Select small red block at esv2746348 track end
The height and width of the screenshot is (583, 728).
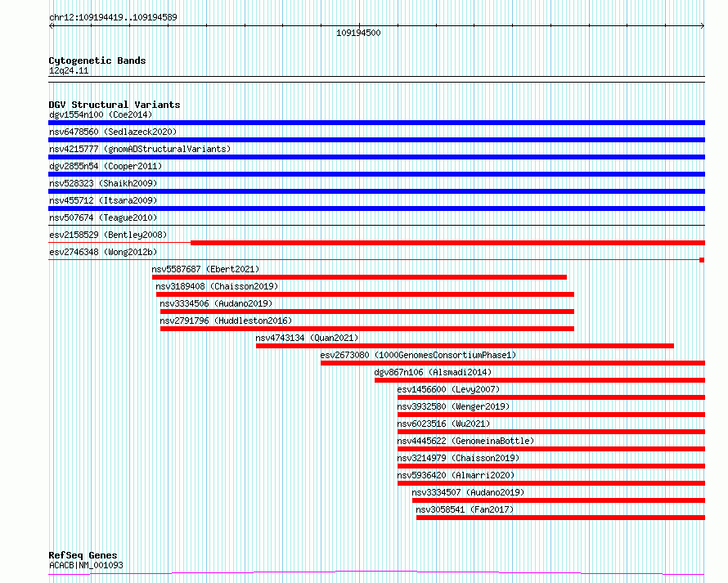tap(702, 260)
